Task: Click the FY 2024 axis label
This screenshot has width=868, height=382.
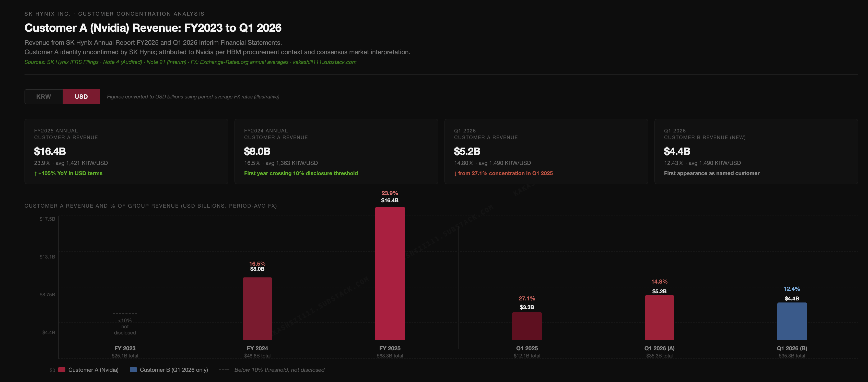Action: [x=257, y=348]
